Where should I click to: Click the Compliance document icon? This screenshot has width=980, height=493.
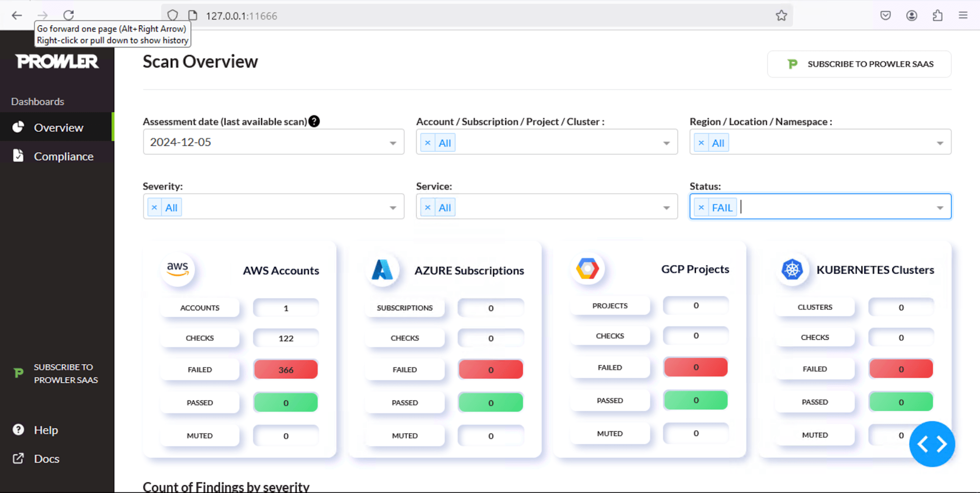click(x=18, y=156)
